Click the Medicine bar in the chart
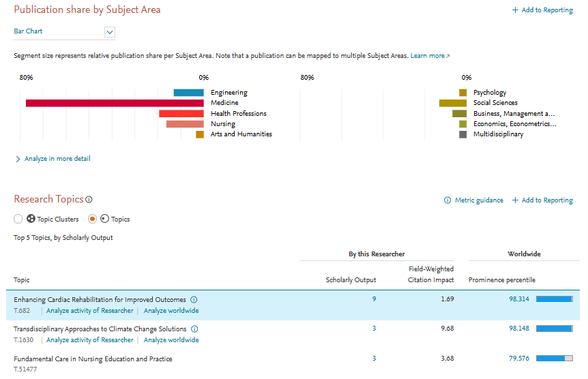Image resolution: width=588 pixels, height=379 pixels. click(115, 103)
